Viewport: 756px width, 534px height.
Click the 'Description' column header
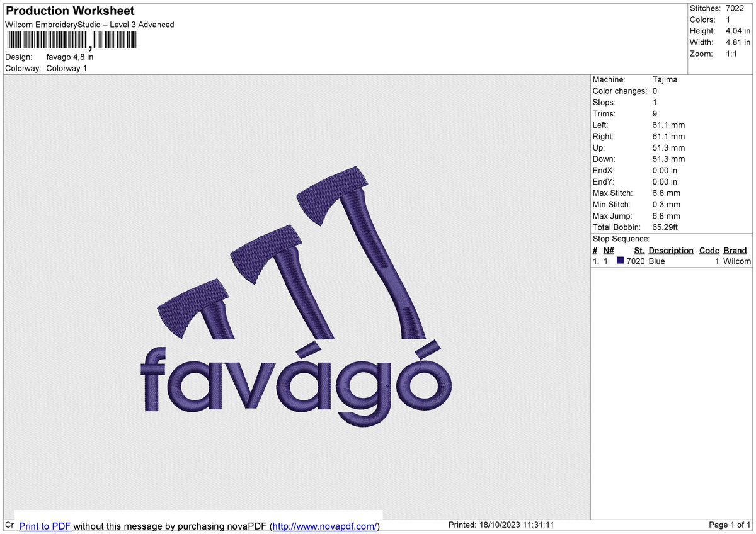click(671, 250)
